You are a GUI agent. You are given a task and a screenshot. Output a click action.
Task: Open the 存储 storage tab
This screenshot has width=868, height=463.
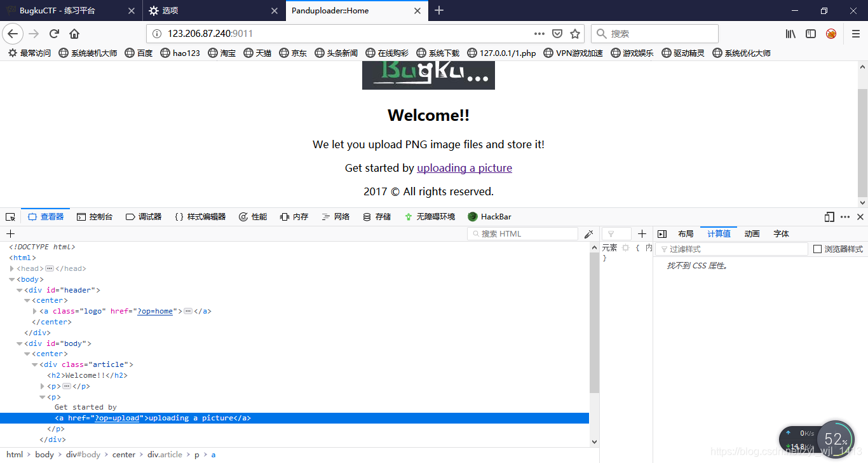click(x=377, y=217)
